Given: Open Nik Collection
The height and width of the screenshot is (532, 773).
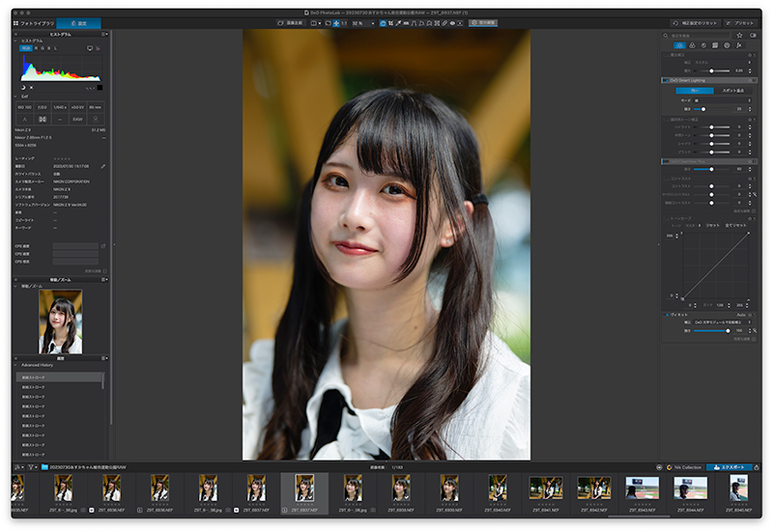Looking at the screenshot, I should tap(684, 467).
